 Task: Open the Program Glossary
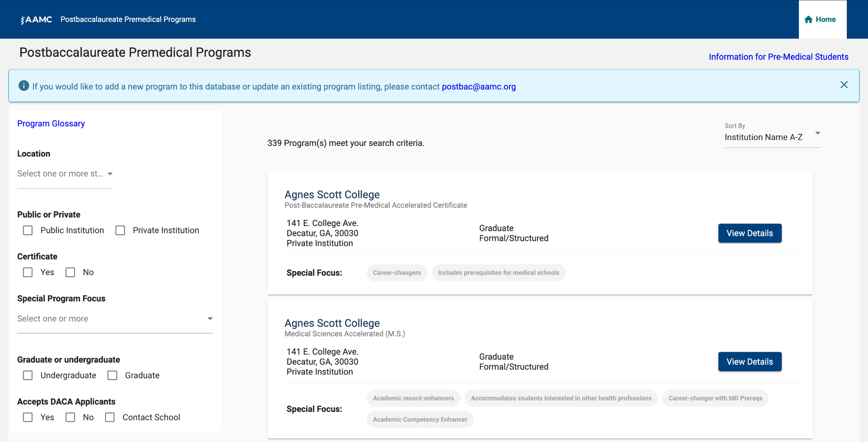coord(51,123)
